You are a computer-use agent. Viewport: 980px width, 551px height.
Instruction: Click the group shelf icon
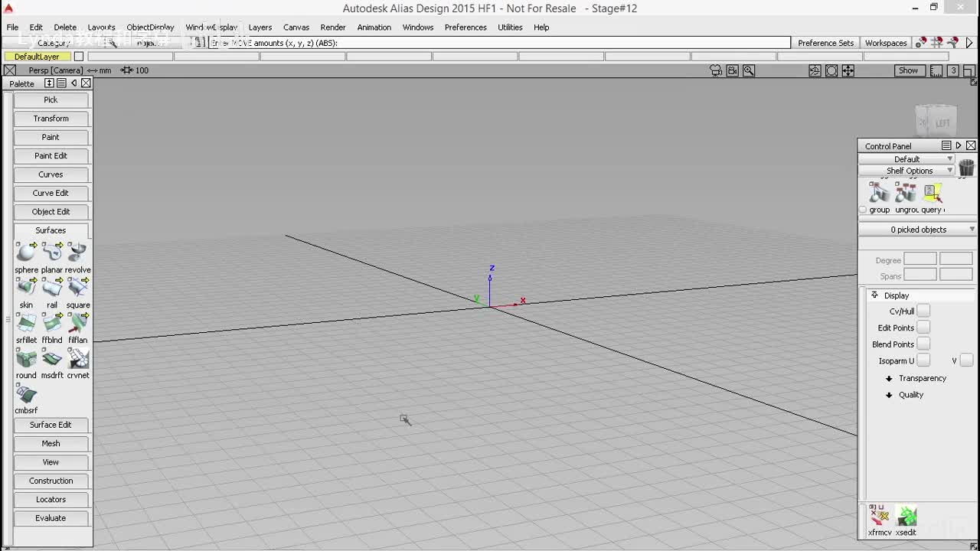click(879, 192)
